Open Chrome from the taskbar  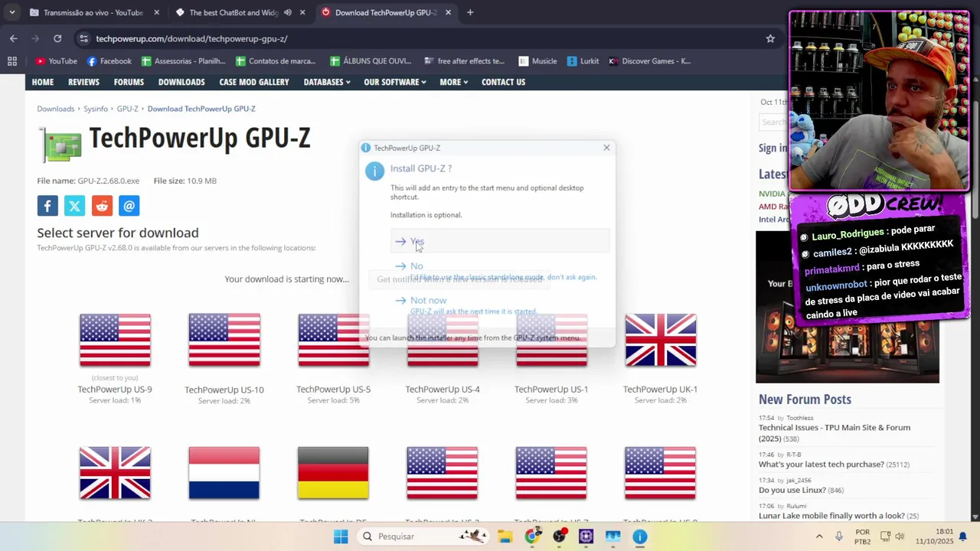[x=533, y=536]
